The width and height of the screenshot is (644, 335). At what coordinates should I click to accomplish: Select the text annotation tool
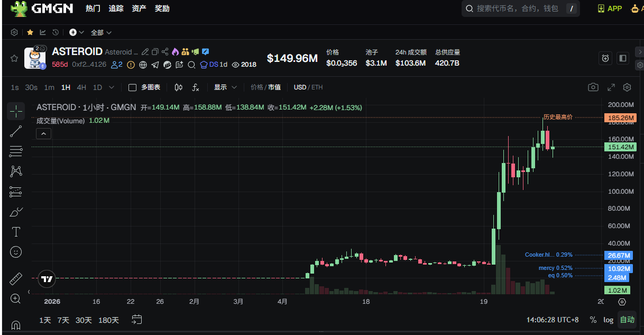[x=16, y=232]
